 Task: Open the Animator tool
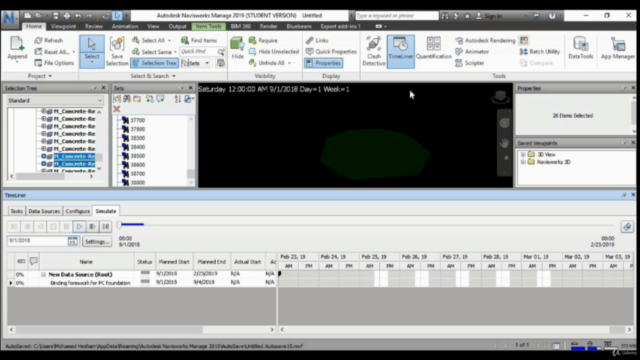[x=472, y=51]
